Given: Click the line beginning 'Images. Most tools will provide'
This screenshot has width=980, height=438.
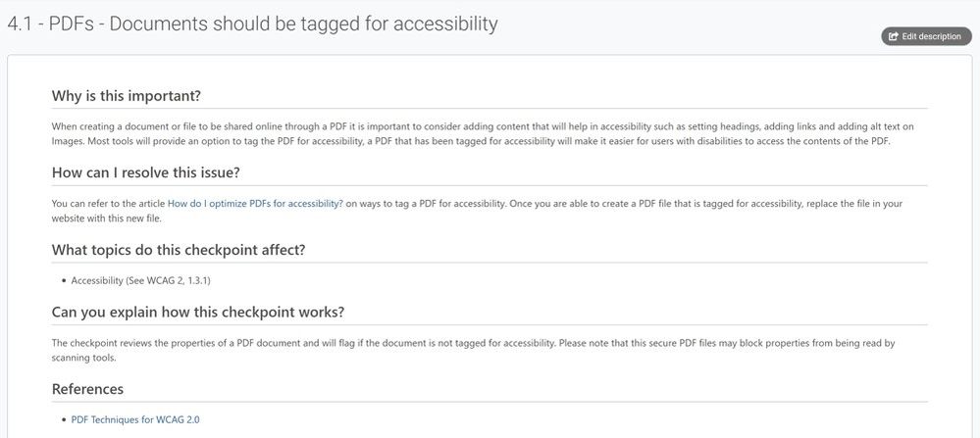Looking at the screenshot, I should point(471,141).
